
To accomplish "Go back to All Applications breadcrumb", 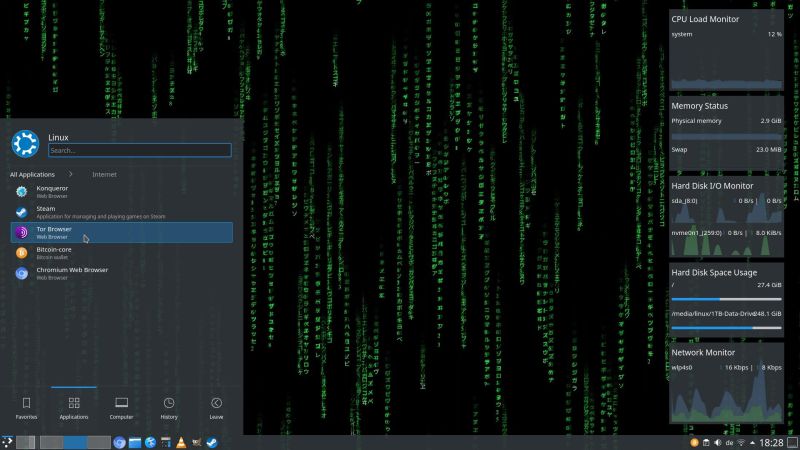I will click(32, 174).
